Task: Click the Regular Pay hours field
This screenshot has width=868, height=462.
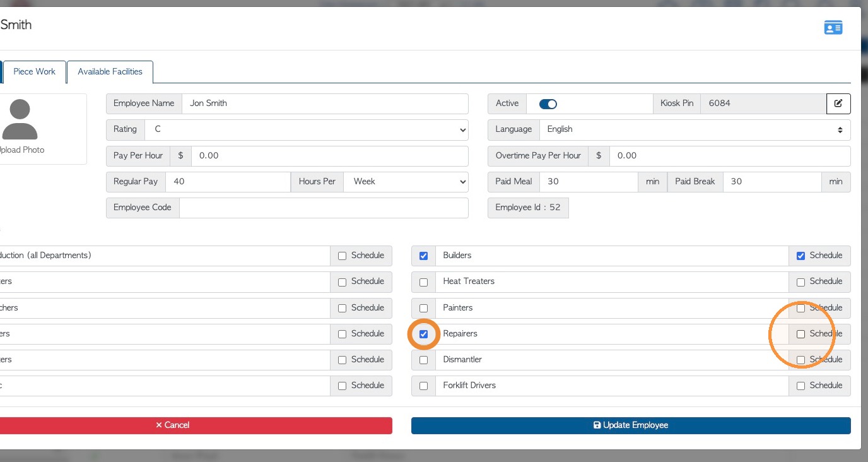Action: tap(228, 182)
